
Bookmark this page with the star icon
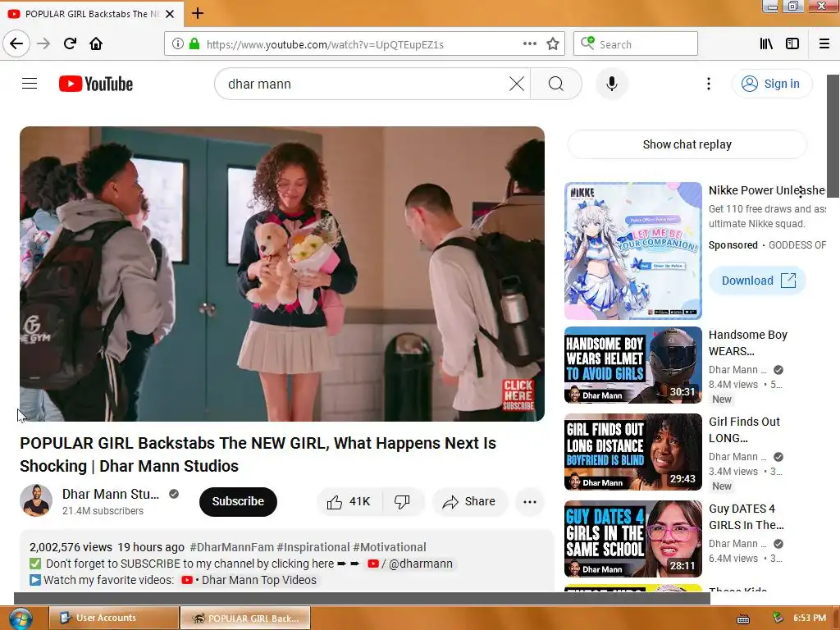(553, 44)
